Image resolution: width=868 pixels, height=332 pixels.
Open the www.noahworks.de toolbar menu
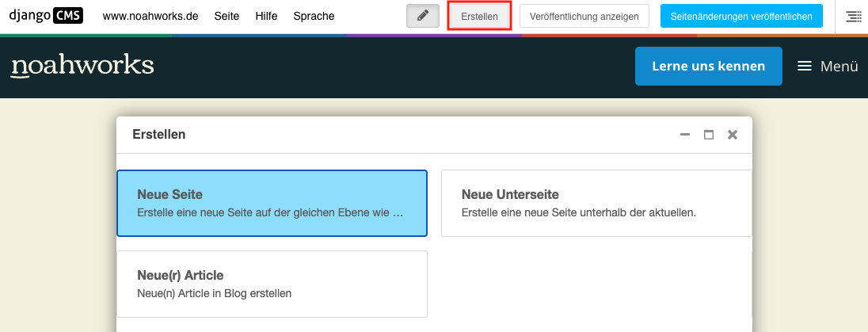[150, 16]
